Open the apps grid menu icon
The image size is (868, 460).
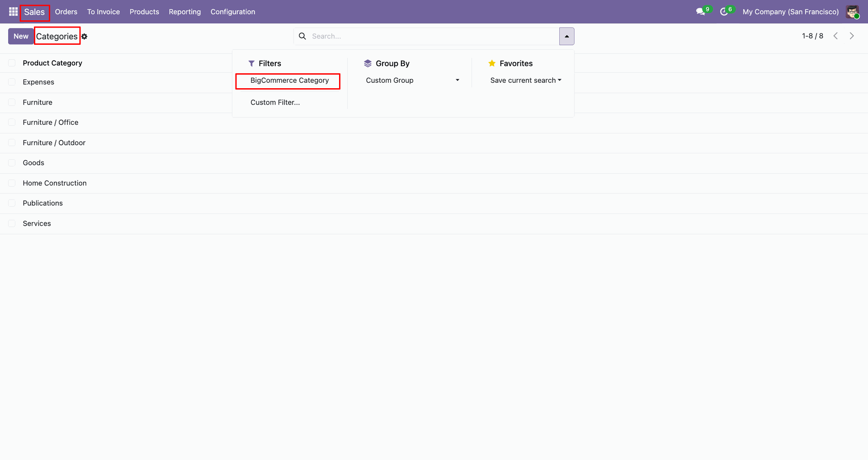point(13,12)
